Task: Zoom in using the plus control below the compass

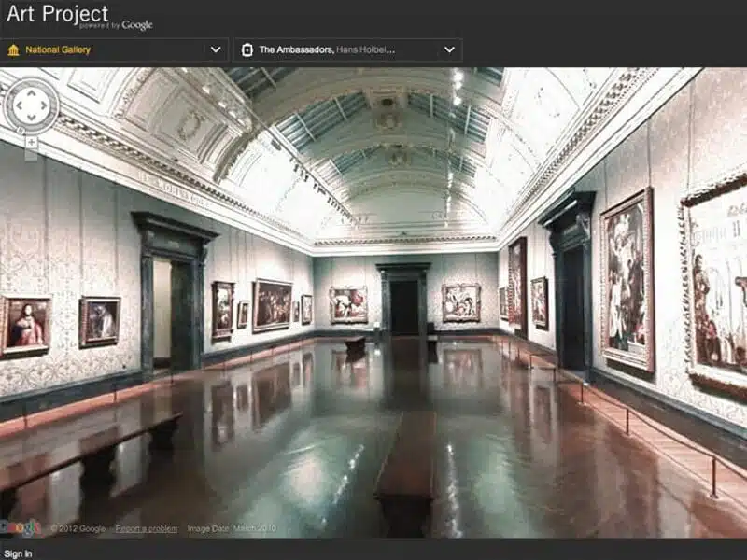Action: 32,140
